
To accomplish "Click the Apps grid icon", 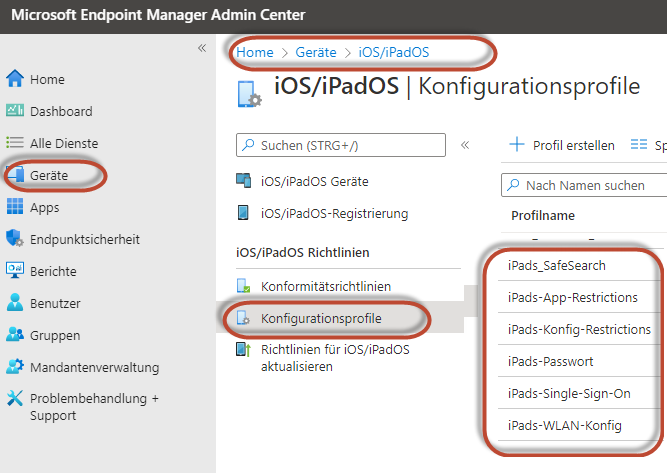I will tap(15, 207).
